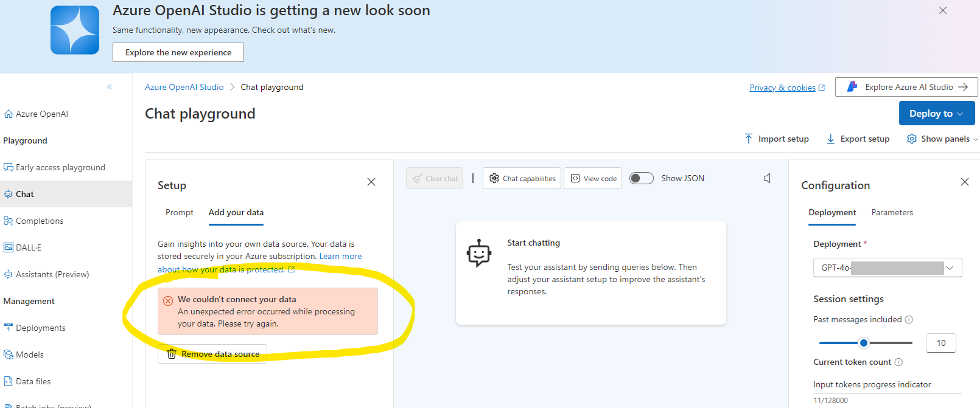Click the Start chatting heading
Viewport: 980px width, 408px height.
pos(533,243)
